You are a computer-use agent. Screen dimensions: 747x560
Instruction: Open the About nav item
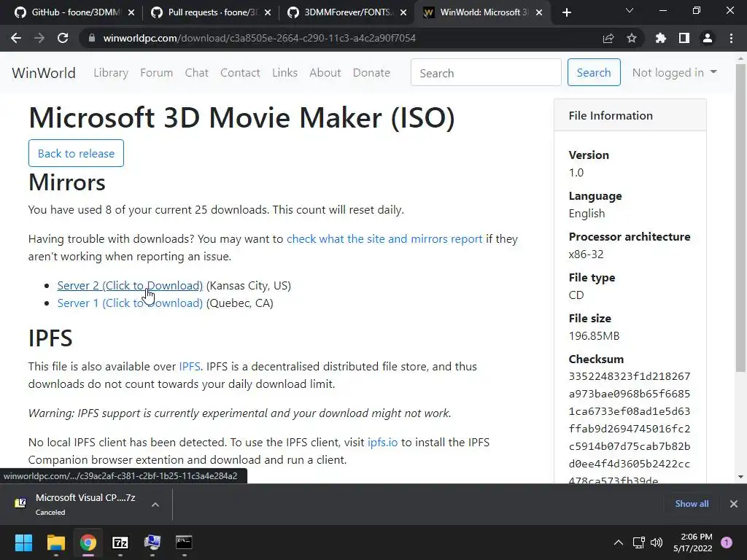click(x=325, y=73)
